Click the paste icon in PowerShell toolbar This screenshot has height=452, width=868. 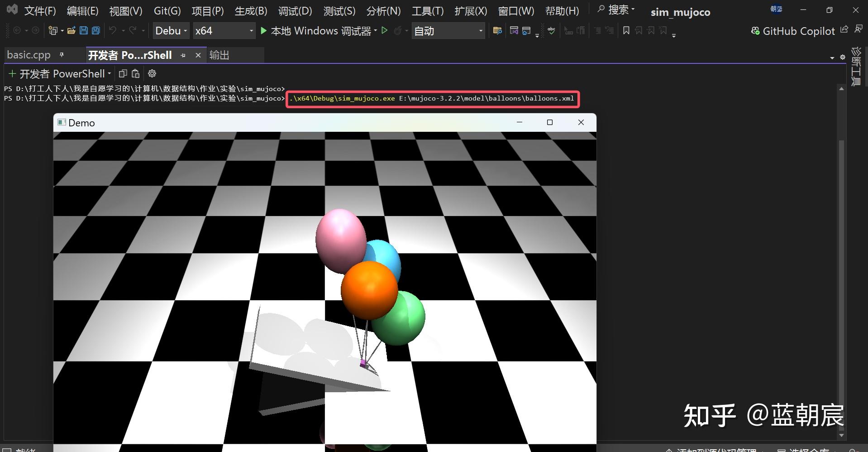click(x=135, y=73)
